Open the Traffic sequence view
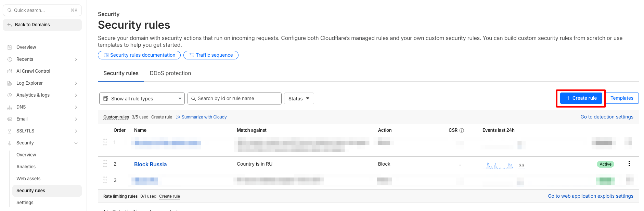The height and width of the screenshot is (211, 644). point(211,55)
